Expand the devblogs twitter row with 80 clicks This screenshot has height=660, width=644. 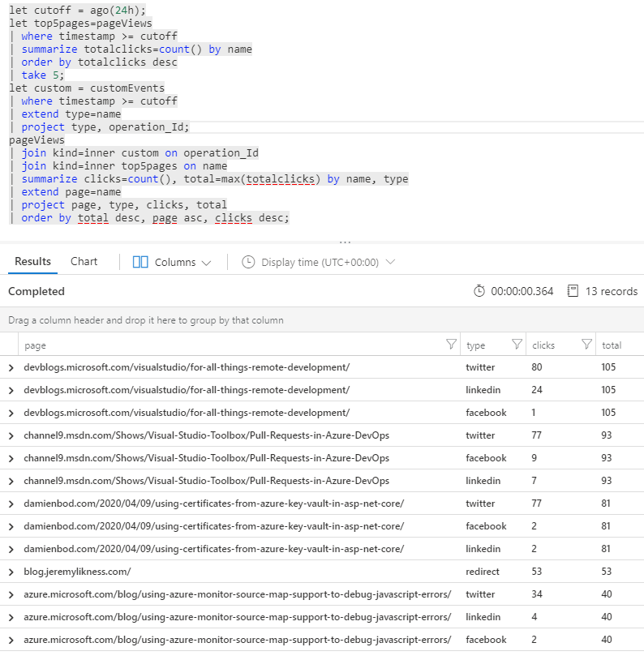point(11,367)
